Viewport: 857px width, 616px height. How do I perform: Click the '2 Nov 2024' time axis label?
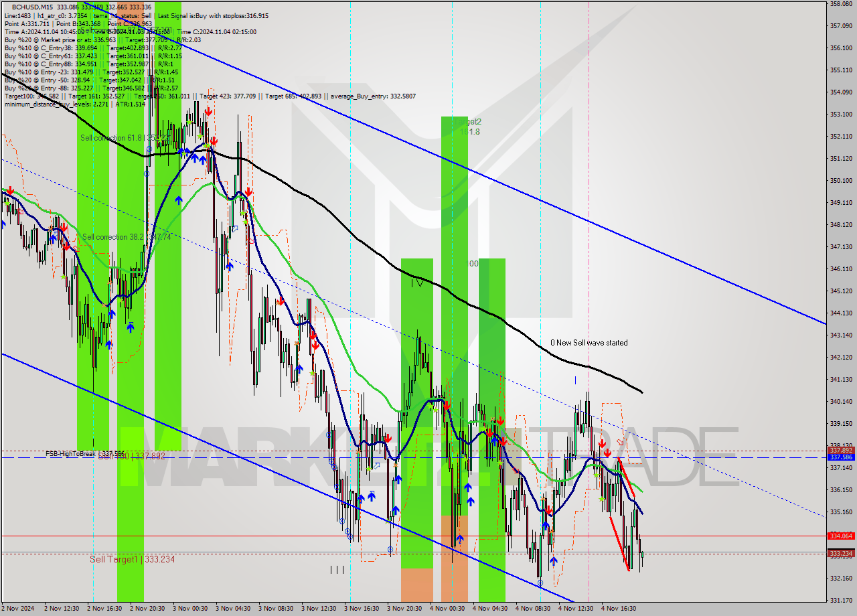pos(18,609)
